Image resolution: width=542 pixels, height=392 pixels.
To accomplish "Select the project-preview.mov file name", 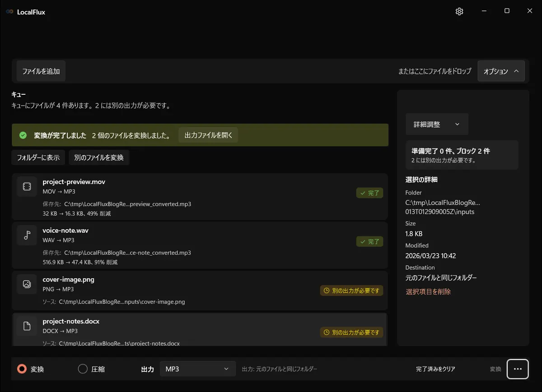I will coord(74,182).
